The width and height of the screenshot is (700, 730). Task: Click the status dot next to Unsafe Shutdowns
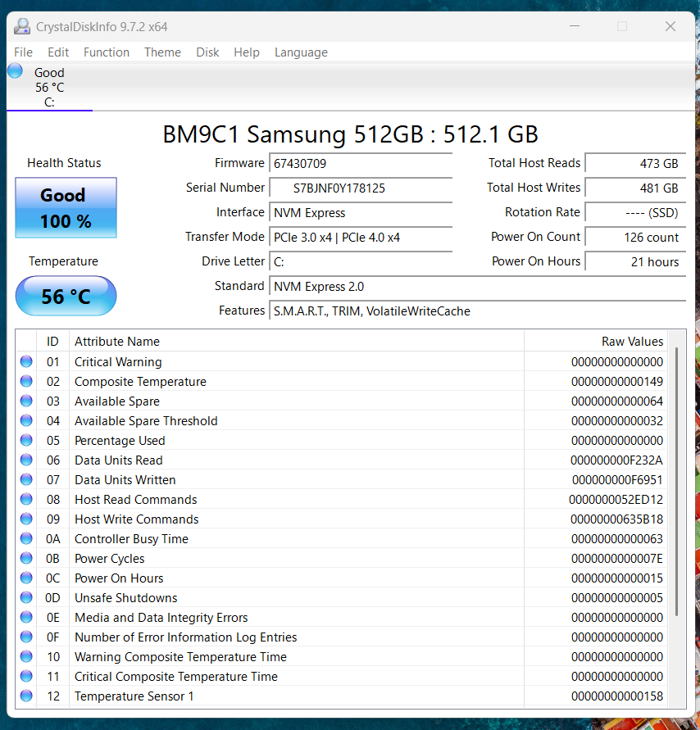pyautogui.click(x=25, y=597)
